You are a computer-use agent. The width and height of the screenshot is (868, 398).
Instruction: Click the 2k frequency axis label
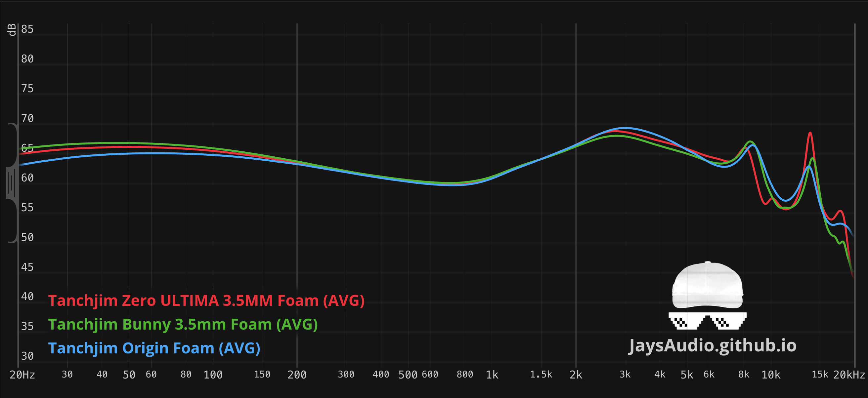(x=576, y=375)
